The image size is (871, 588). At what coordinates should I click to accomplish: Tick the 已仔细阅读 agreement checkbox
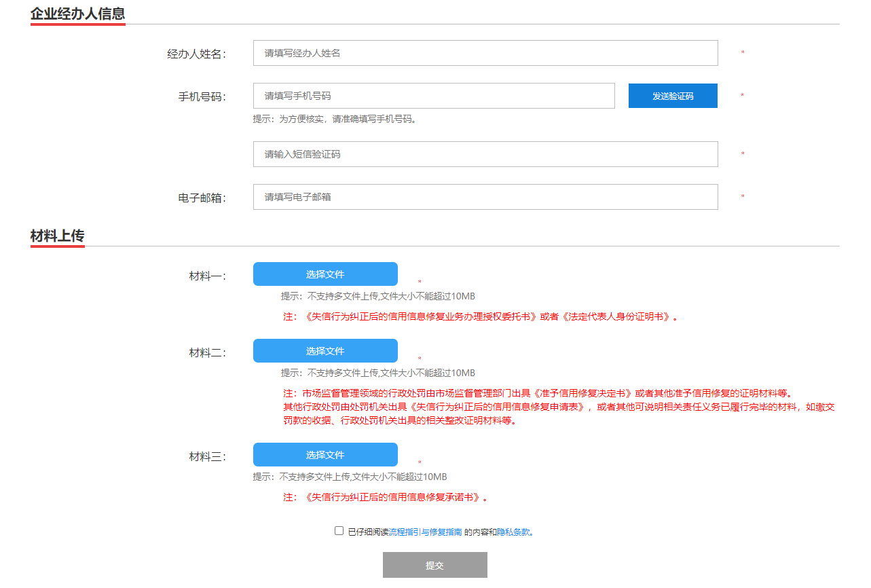339,531
